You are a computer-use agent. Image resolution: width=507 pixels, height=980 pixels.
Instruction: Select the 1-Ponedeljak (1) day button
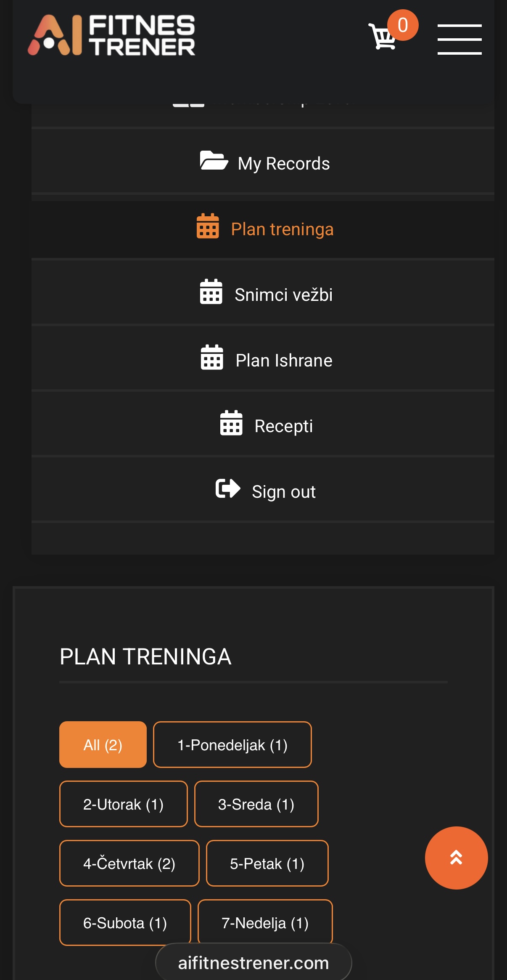(232, 744)
